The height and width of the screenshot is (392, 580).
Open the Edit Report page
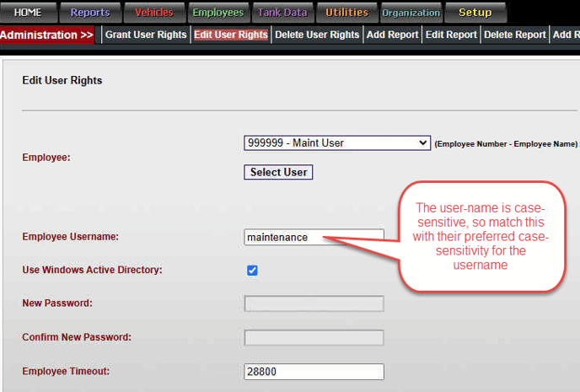coord(451,35)
